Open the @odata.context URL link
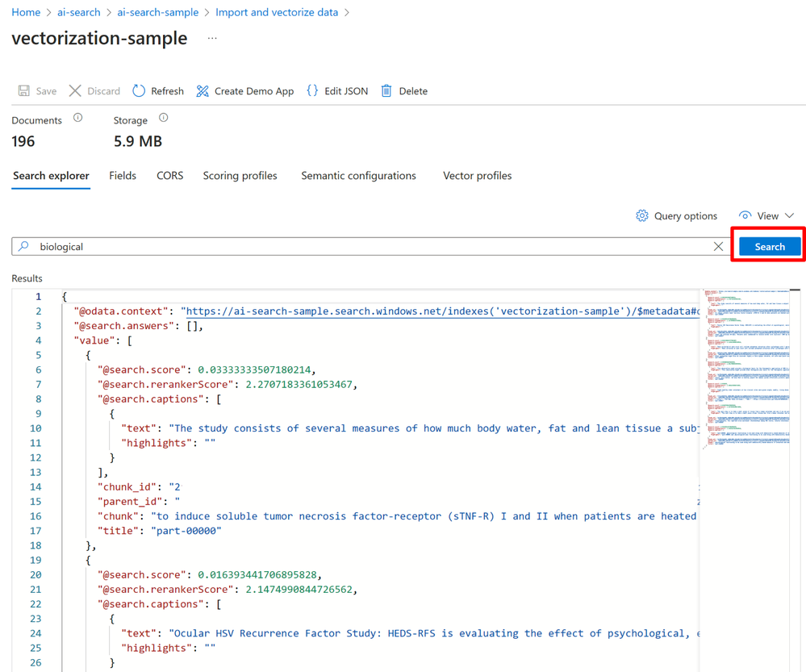The height and width of the screenshot is (672, 806). click(442, 311)
